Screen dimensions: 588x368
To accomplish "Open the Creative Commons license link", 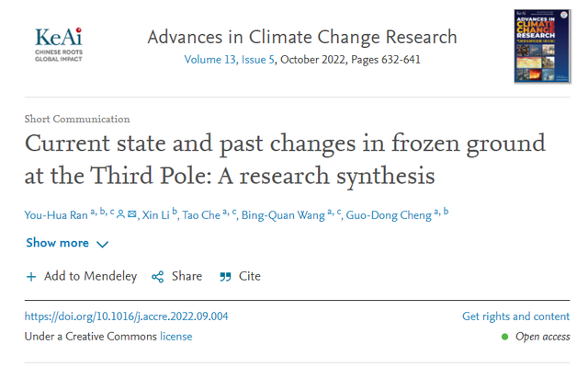I will pyautogui.click(x=175, y=337).
